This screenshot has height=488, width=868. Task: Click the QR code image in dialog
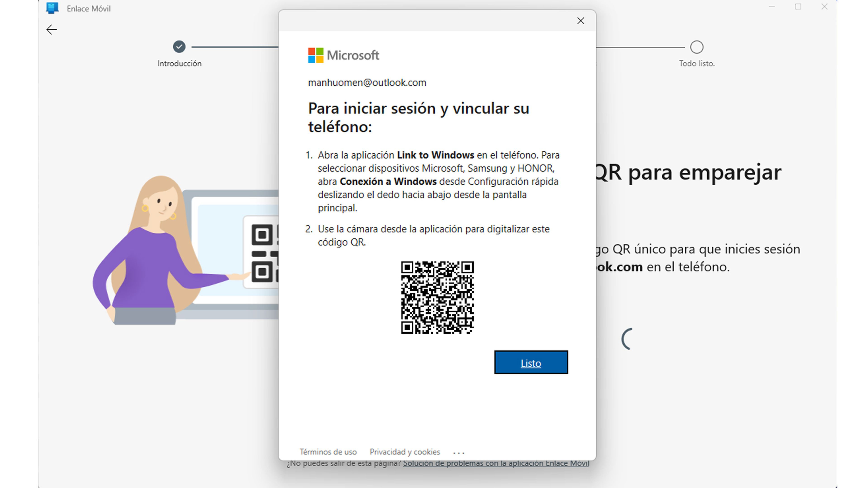[x=437, y=297]
